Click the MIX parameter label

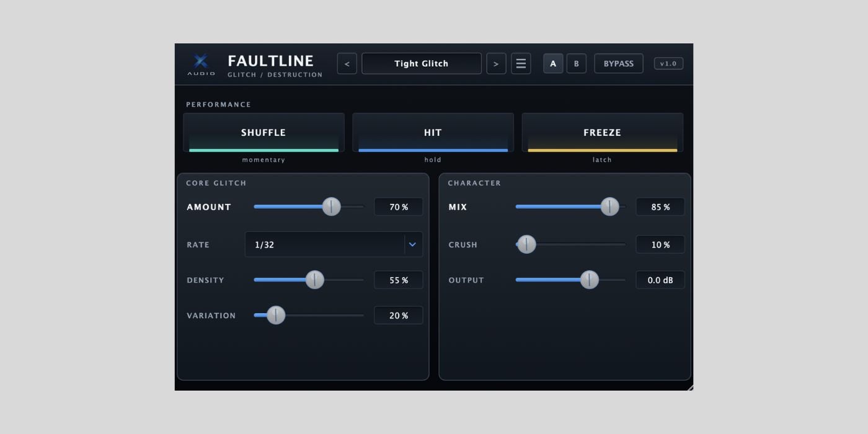pos(458,207)
